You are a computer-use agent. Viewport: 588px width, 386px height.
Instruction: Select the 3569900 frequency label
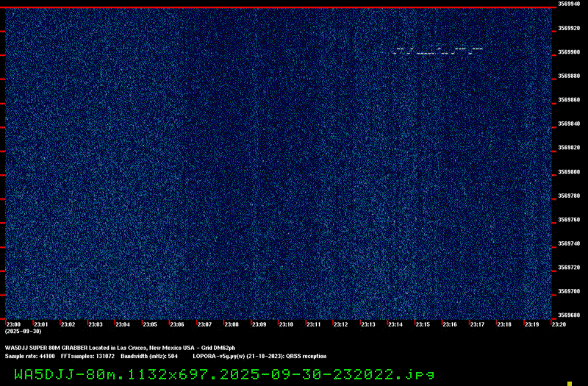569,52
